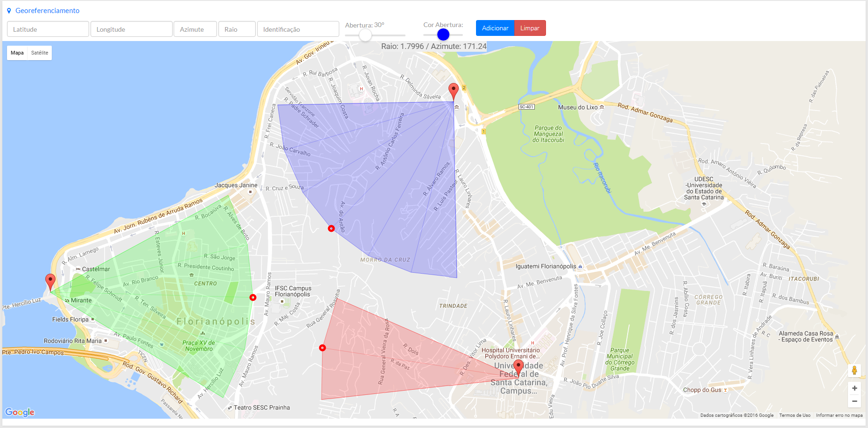Focus the Azimute input field

(195, 29)
